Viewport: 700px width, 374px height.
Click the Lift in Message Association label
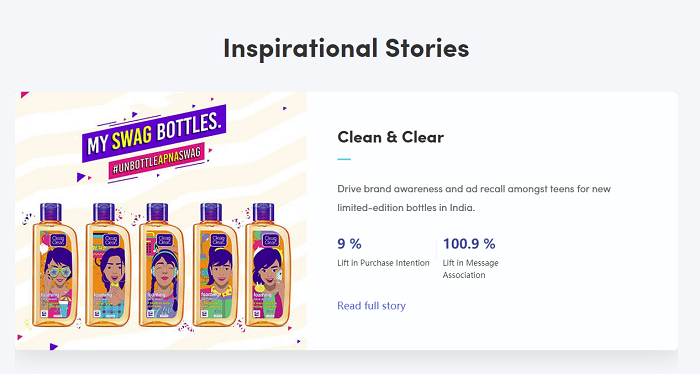[x=470, y=269]
